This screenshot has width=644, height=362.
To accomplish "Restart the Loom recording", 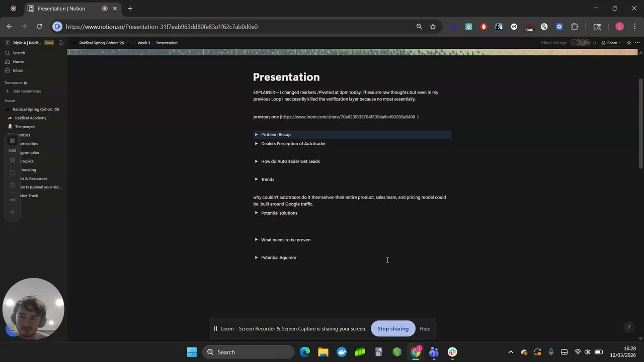I will tap(13, 173).
